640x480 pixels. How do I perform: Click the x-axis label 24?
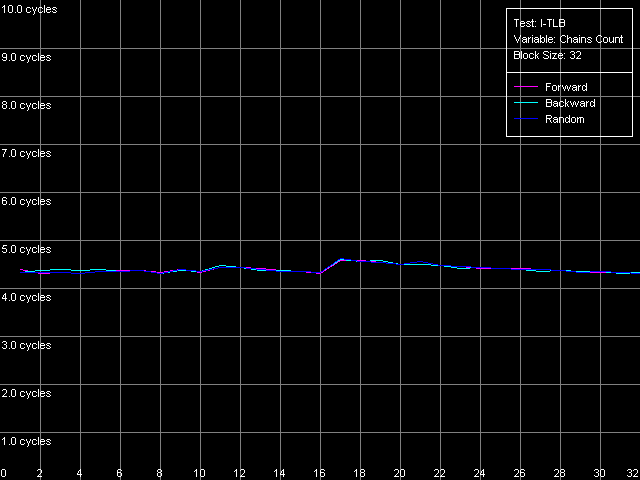480,473
